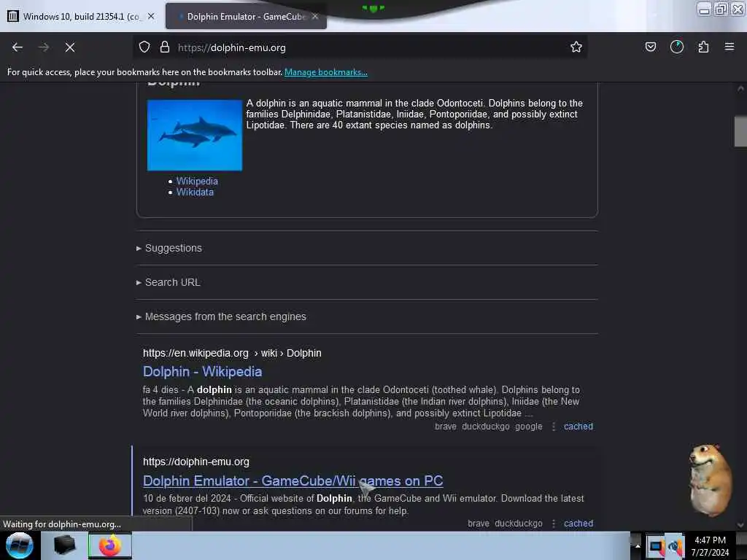Viewport: 747px width, 560px height.
Task: Select the Dolphin Emulator - GameCube tab
Action: (x=246, y=17)
